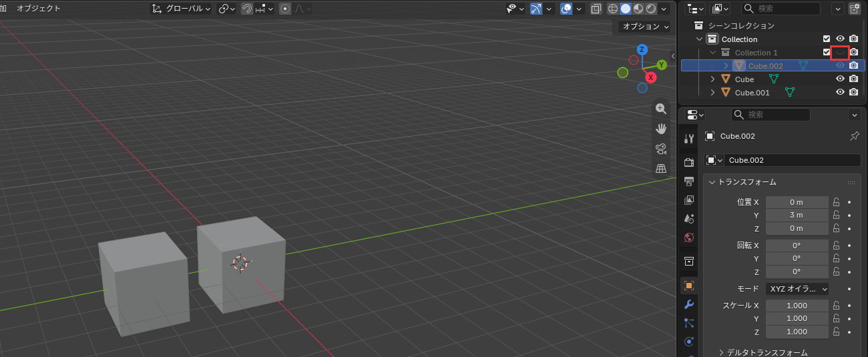Switch viewport shading to rendered mode
Viewport: 868px width, 357px height.
pyautogui.click(x=650, y=9)
